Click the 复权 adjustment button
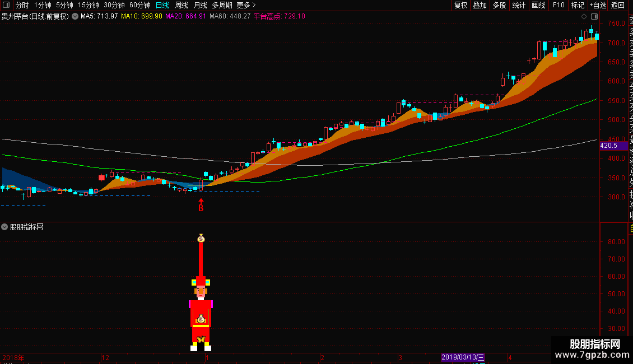 tap(460, 5)
